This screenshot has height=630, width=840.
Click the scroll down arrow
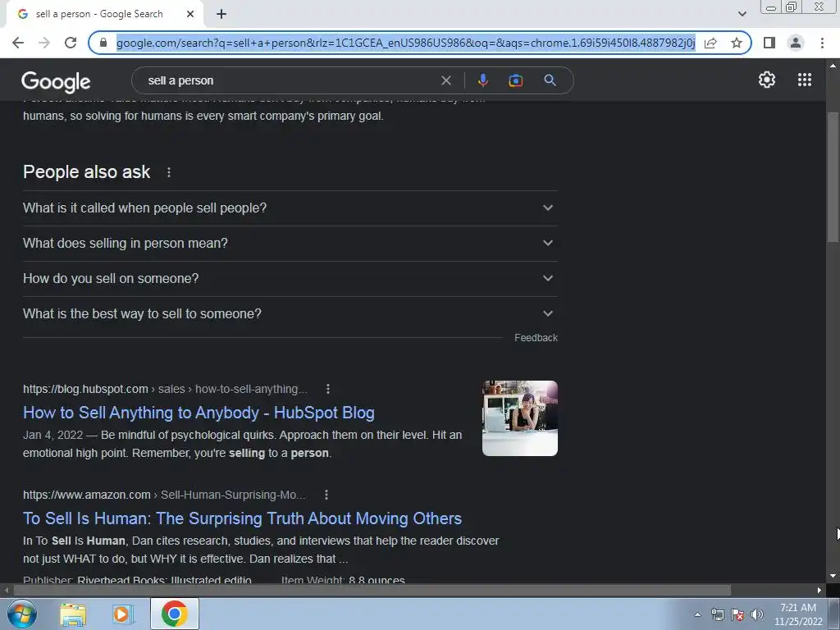(x=833, y=576)
